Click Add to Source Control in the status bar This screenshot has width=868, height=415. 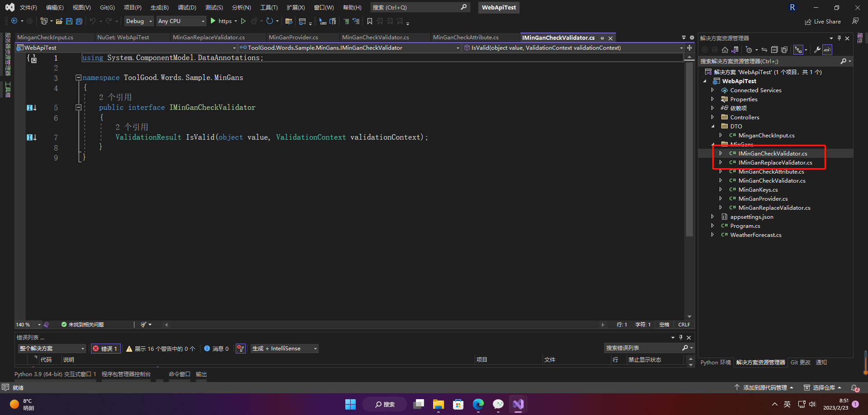pos(764,388)
